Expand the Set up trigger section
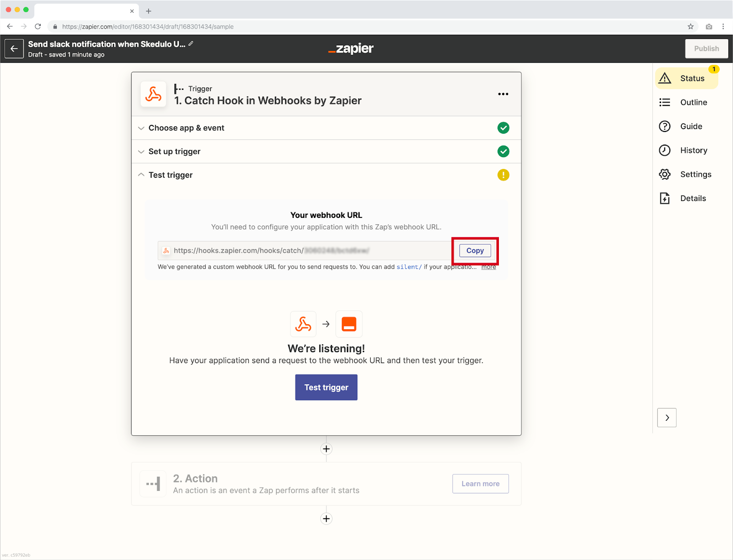This screenshot has width=733, height=560. tap(326, 151)
